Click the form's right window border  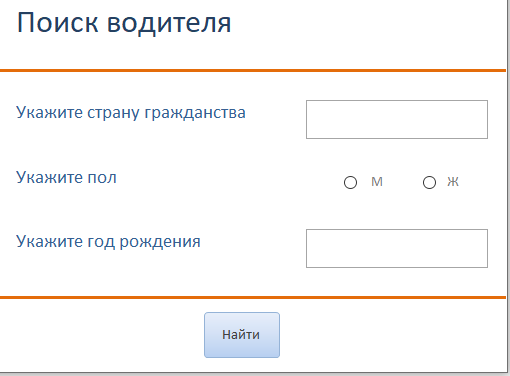(507, 187)
